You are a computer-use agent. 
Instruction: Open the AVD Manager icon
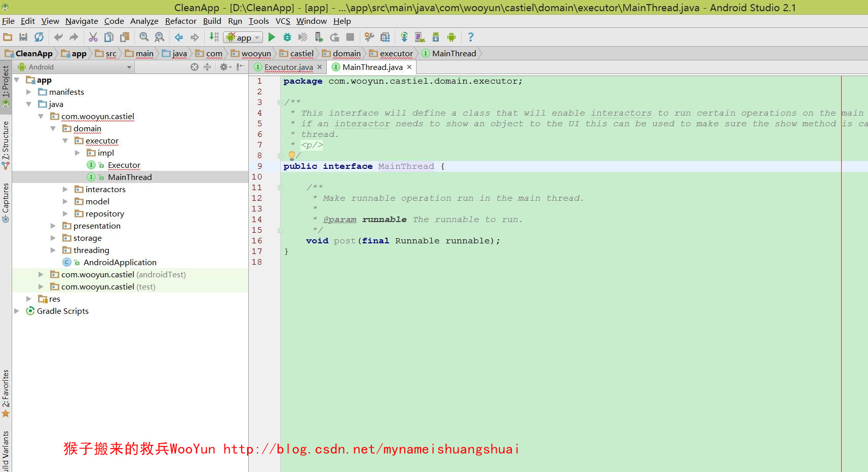420,37
